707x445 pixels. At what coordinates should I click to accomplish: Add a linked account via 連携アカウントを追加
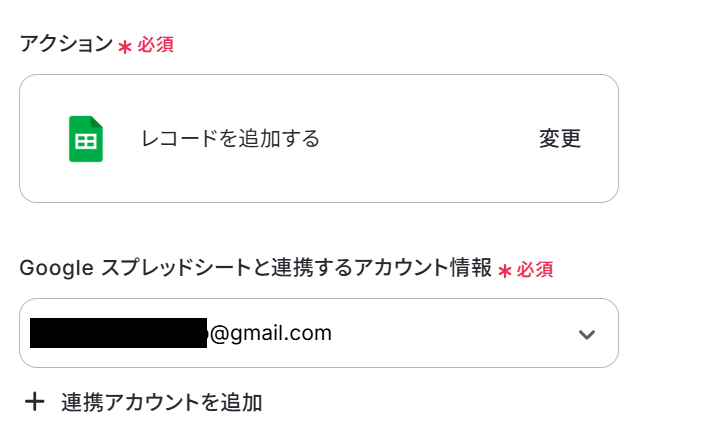coord(143,402)
